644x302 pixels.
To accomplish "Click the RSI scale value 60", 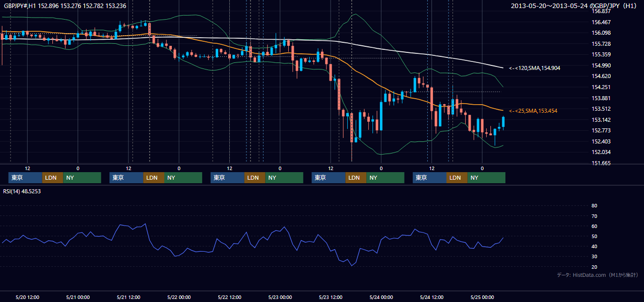I will point(594,226).
